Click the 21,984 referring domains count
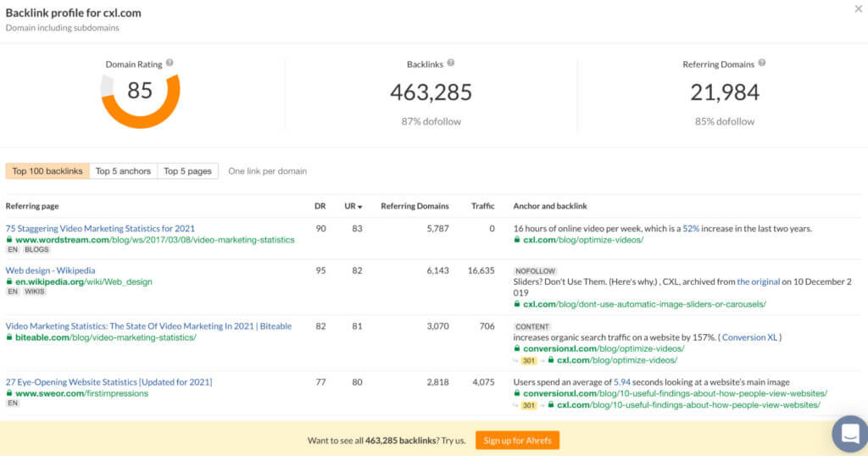Image resolution: width=868 pixels, height=456 pixels. (x=725, y=92)
